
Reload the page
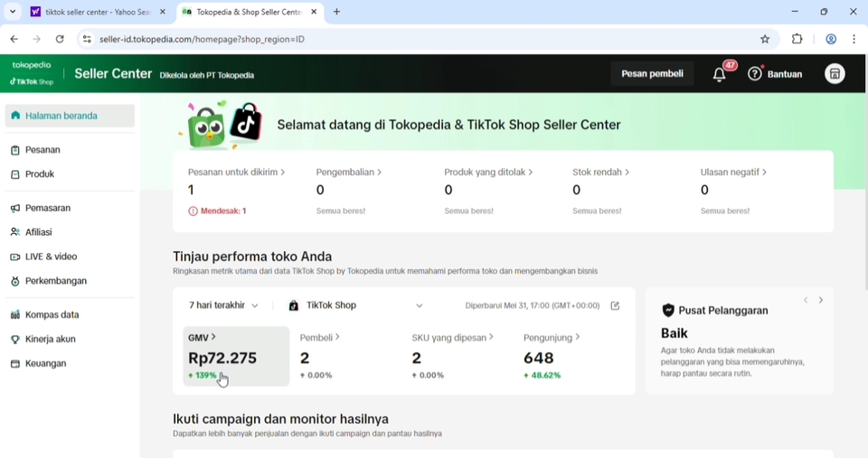60,39
